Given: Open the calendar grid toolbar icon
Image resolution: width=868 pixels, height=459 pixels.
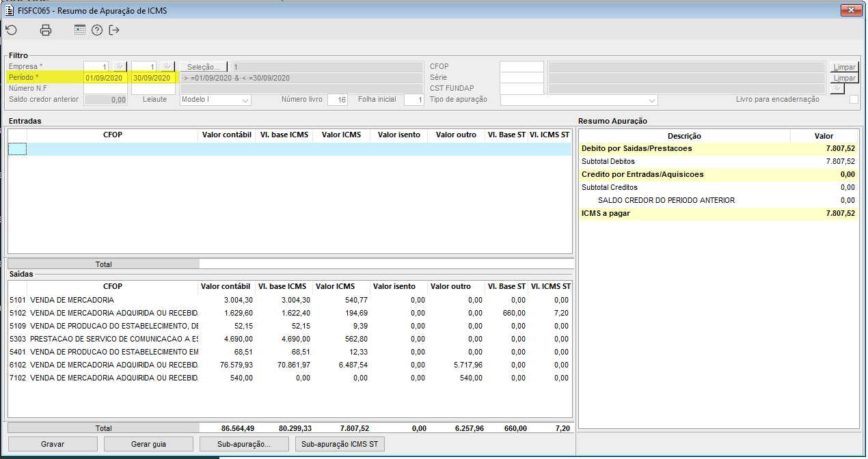Looking at the screenshot, I should click(x=80, y=30).
